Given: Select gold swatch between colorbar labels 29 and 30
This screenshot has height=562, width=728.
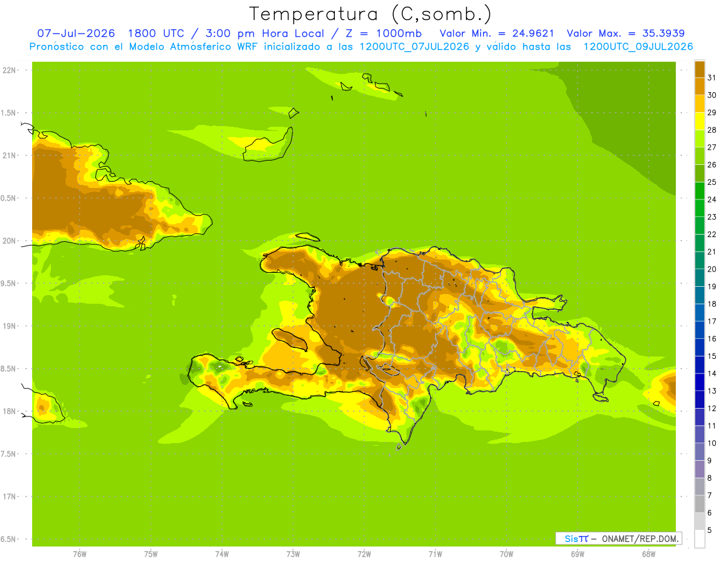Looking at the screenshot, I should [x=699, y=104].
